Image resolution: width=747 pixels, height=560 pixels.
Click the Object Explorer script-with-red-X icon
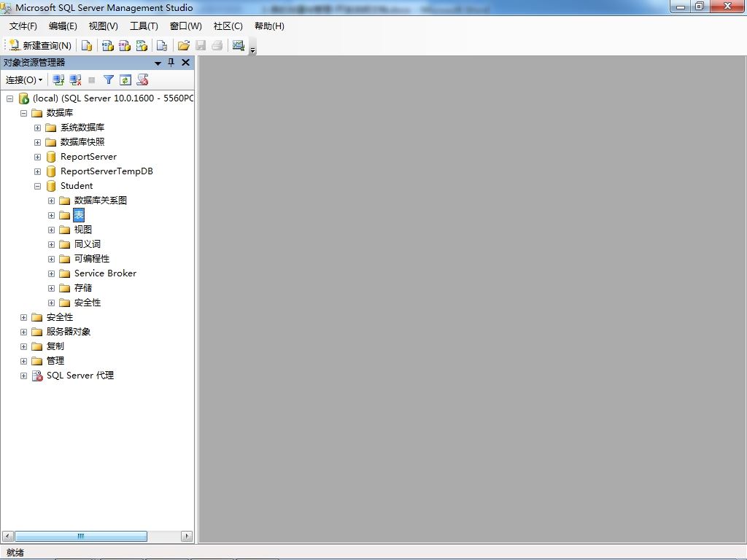142,80
